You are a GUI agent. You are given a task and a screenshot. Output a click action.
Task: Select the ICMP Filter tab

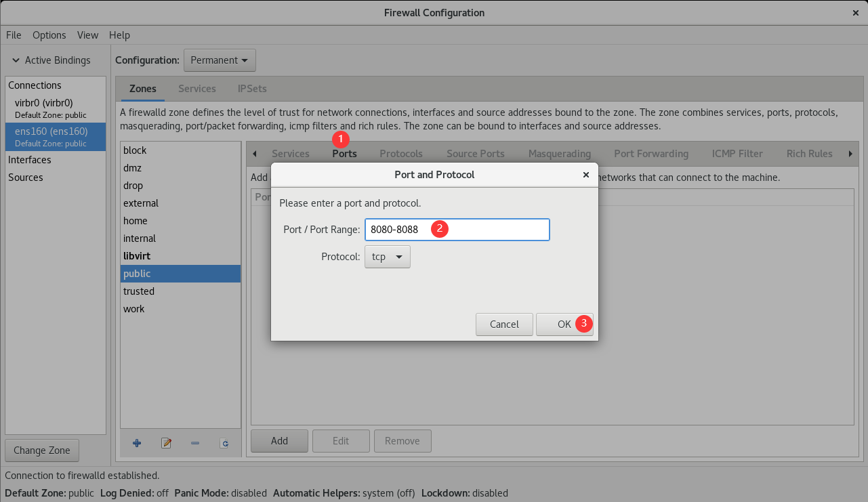[737, 154]
